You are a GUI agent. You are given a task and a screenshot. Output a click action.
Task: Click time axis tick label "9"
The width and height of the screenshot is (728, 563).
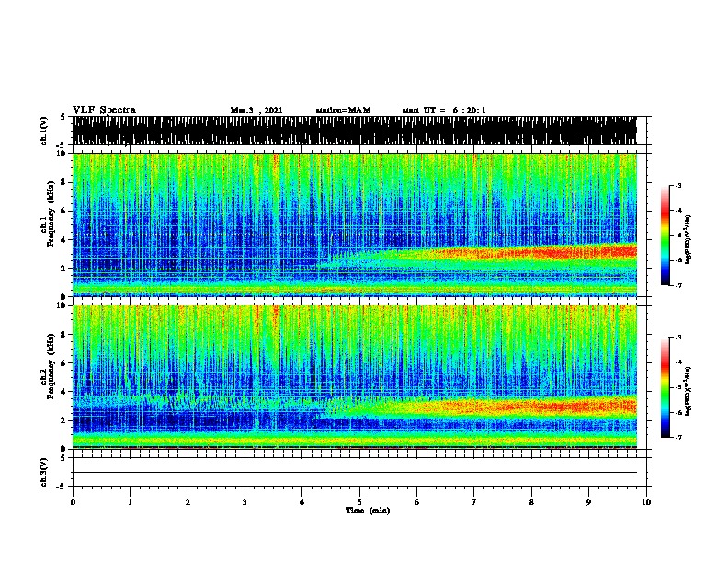tap(588, 501)
